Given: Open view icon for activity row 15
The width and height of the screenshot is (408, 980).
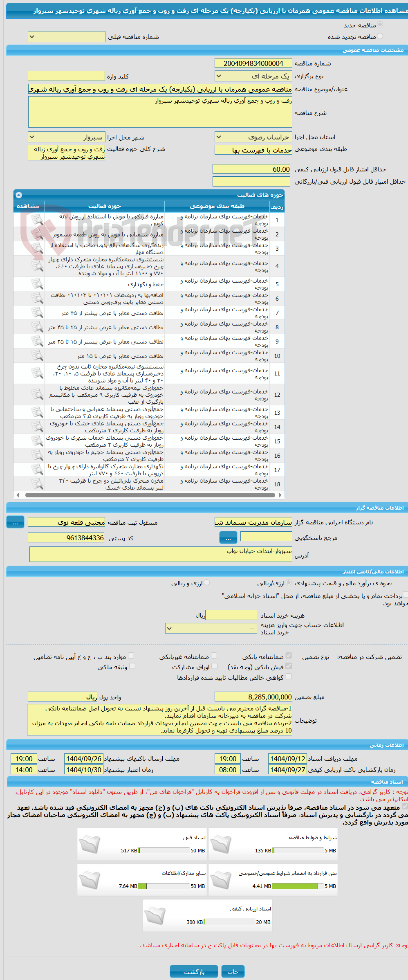Looking at the screenshot, I should point(37,441).
